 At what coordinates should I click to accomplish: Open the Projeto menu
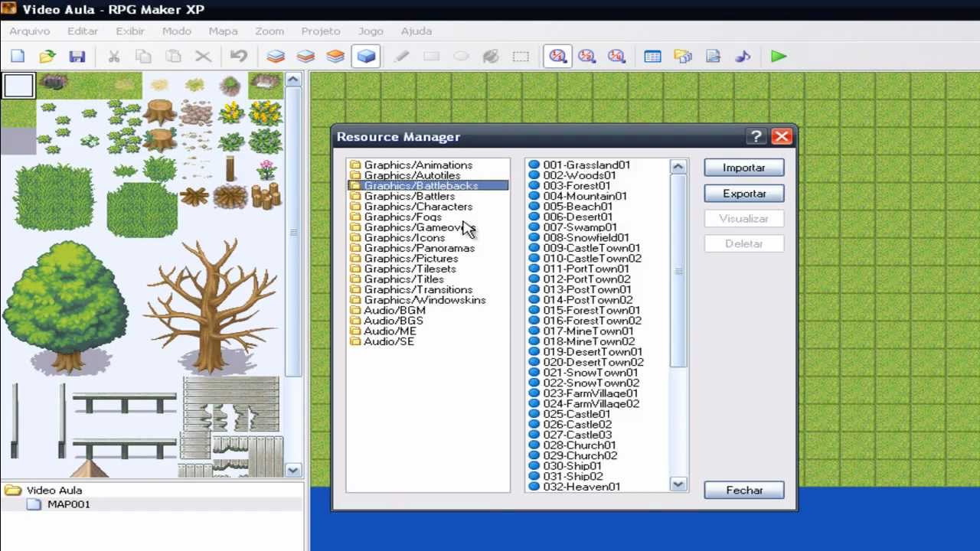pyautogui.click(x=321, y=31)
